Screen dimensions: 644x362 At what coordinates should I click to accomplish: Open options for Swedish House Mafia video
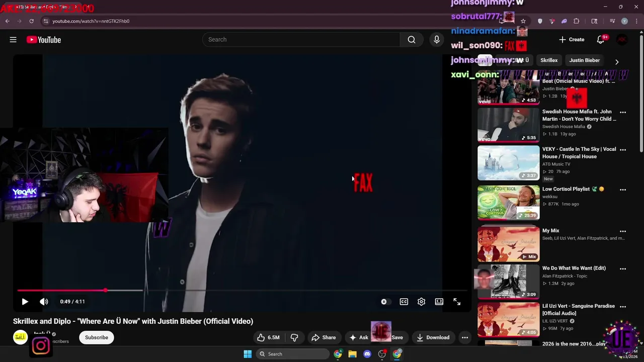pos(623,112)
